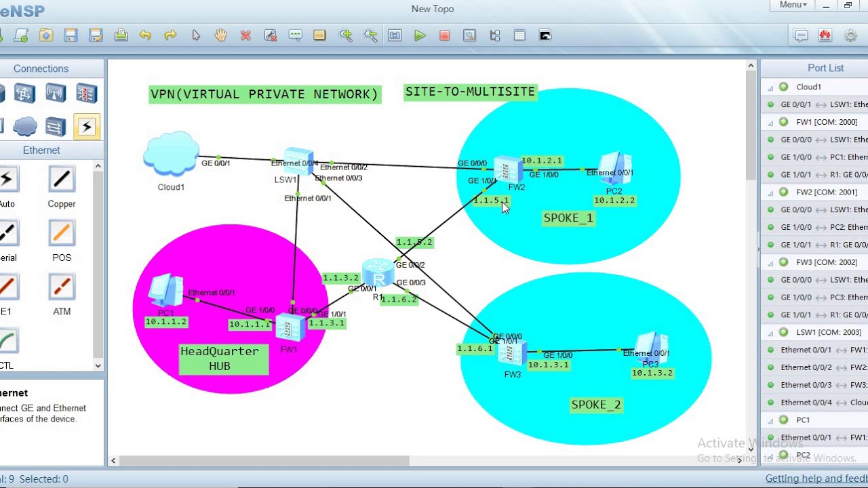
Task: Open the forum chat bubble icon
Action: (801, 35)
